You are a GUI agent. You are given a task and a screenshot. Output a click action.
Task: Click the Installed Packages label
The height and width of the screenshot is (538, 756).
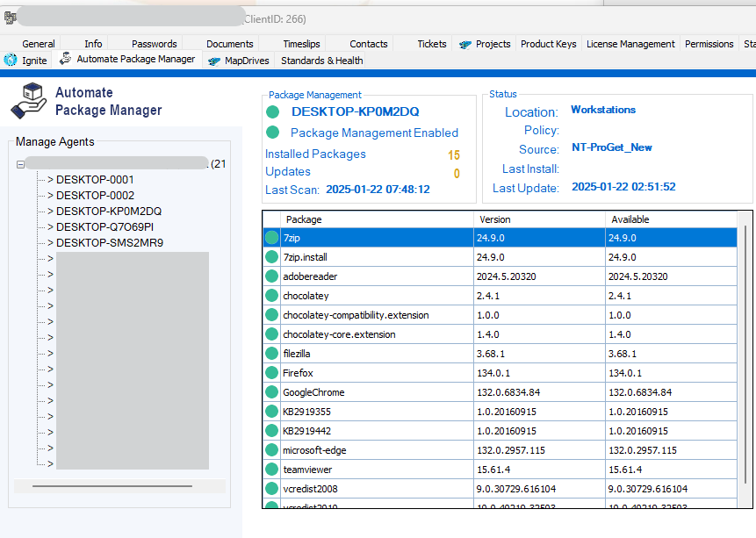315,154
